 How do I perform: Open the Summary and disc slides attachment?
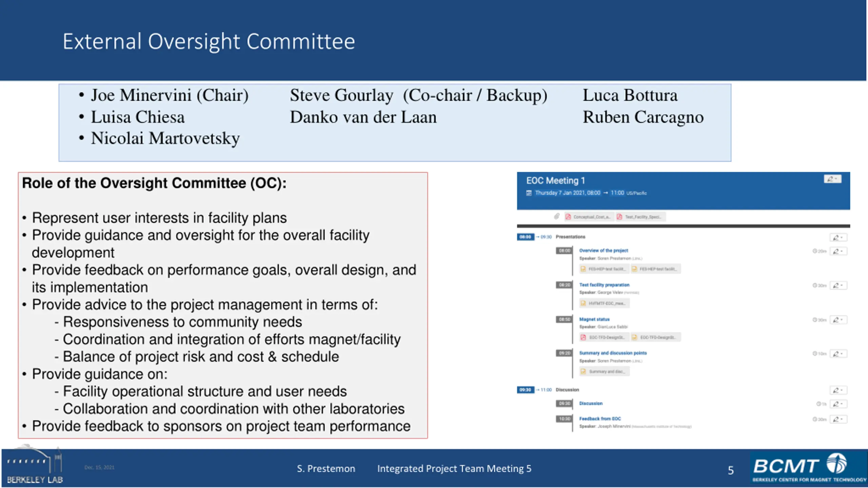(x=604, y=371)
